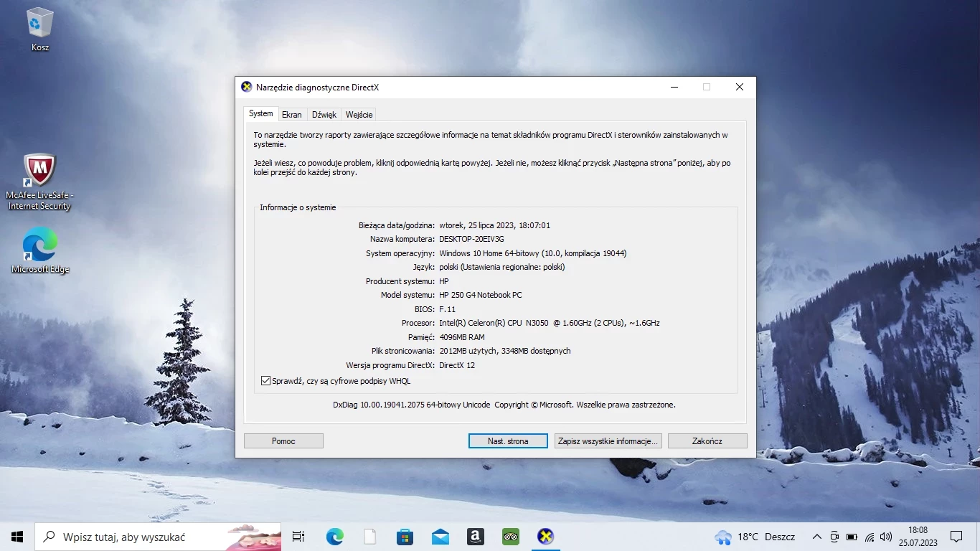Screen dimensions: 980x551
Task: Open Task View from the taskbar
Action: pyautogui.click(x=298, y=537)
